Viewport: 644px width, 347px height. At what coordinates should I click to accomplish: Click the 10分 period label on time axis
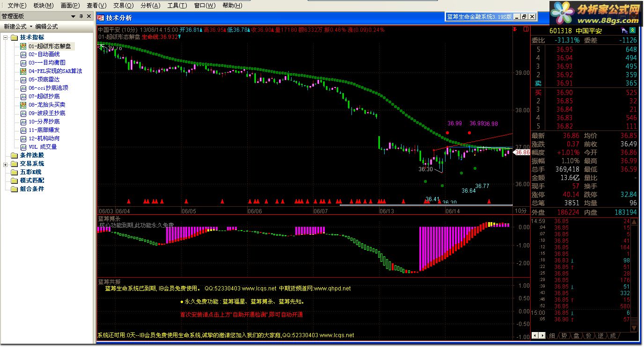(521, 211)
